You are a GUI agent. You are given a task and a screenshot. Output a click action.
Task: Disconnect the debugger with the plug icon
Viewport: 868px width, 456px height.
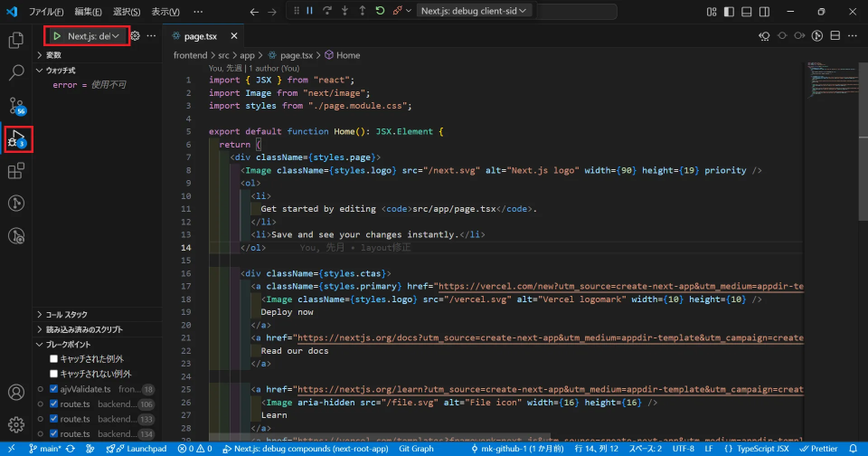[x=397, y=11]
